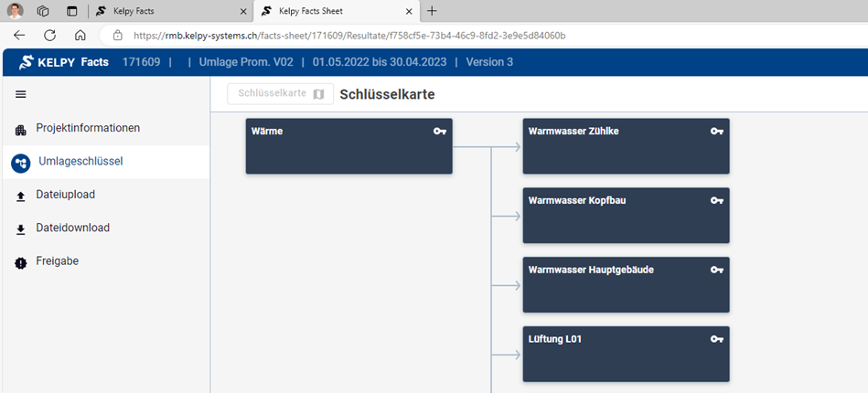Click key icon on Warmwasser Zühlke card
Image resolution: width=868 pixels, height=393 pixels.
pyautogui.click(x=717, y=132)
